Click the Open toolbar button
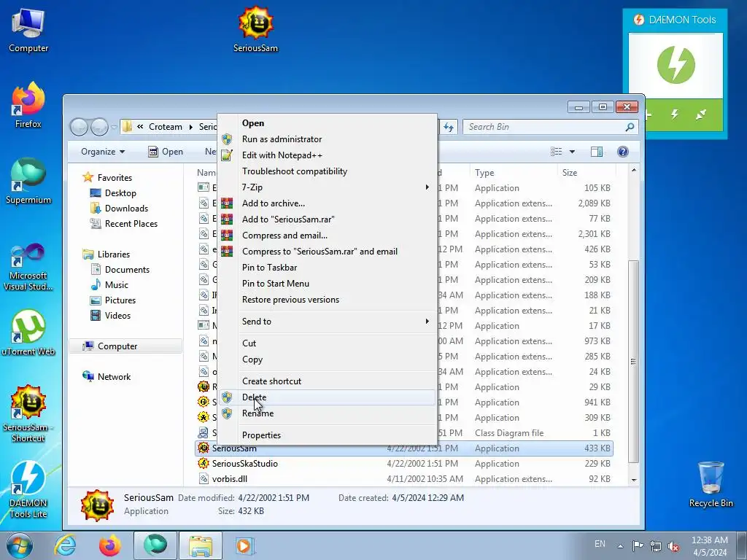 pyautogui.click(x=166, y=152)
